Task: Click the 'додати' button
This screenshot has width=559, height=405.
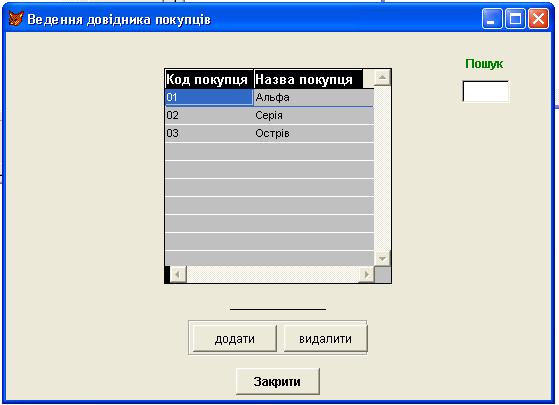Action: tap(235, 338)
